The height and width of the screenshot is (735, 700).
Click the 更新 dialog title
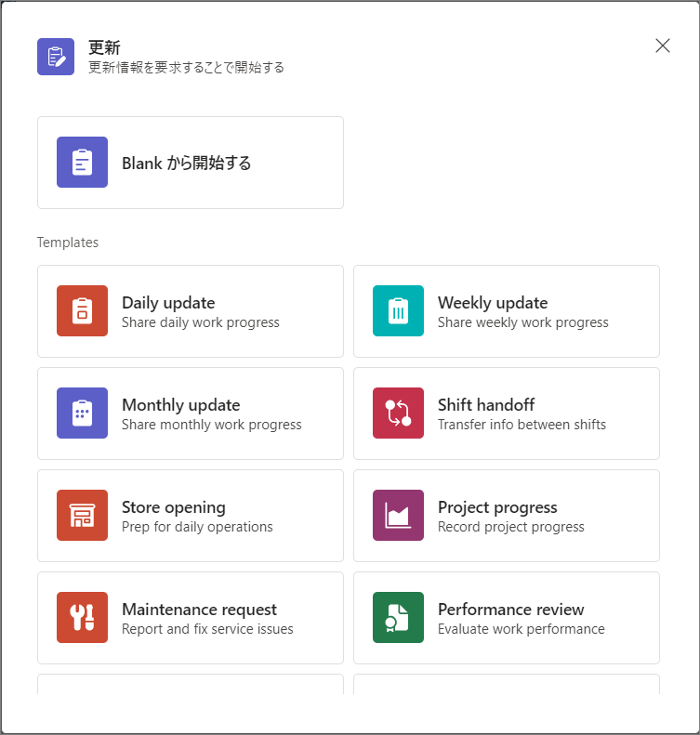click(104, 47)
